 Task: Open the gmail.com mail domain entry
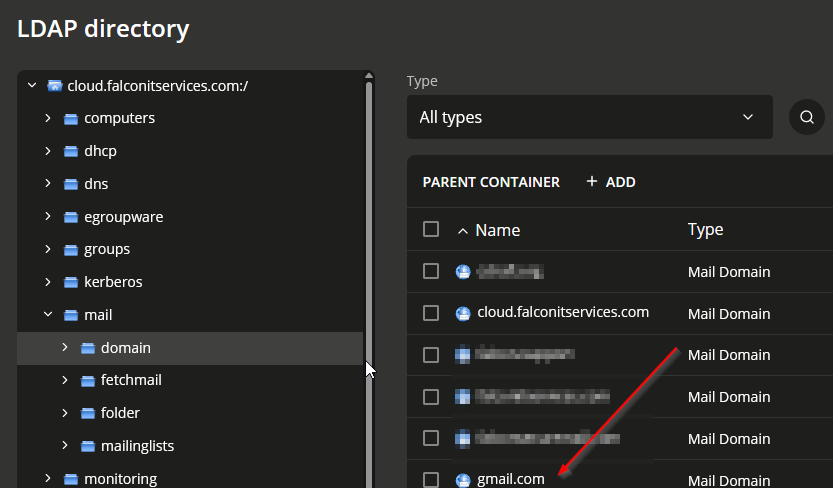pos(511,480)
